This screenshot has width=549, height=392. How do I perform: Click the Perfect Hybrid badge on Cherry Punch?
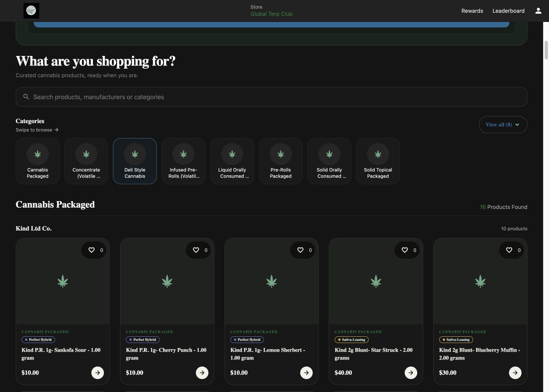coord(143,340)
